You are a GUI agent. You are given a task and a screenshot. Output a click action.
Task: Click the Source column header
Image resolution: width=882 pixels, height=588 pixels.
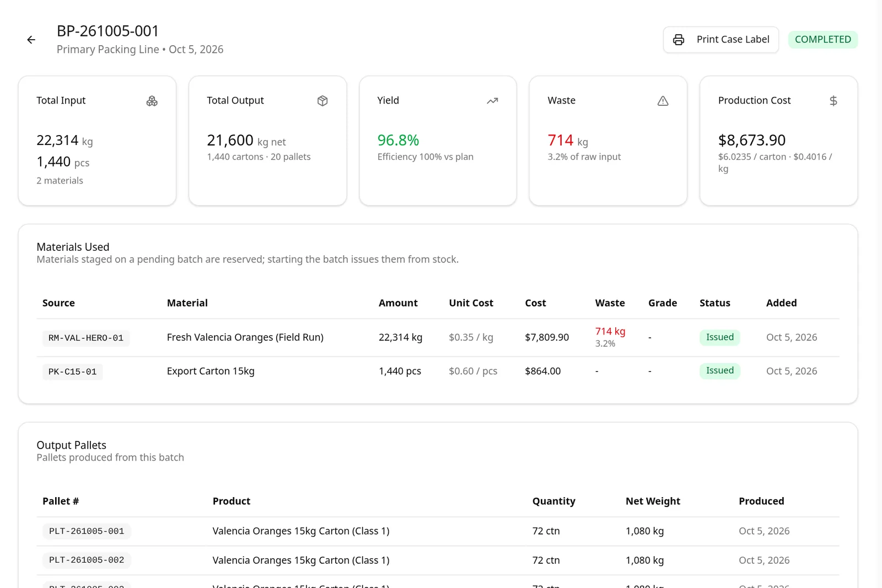[58, 303]
